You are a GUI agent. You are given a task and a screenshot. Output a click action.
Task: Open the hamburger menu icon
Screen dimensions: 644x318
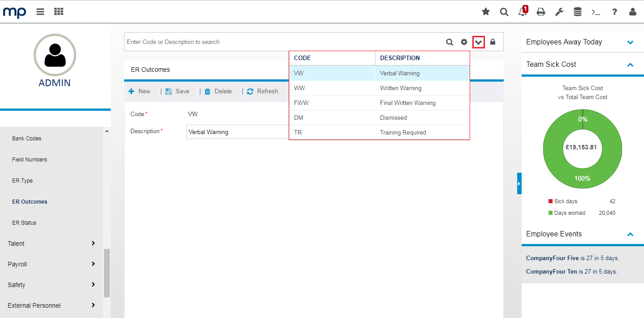40,12
